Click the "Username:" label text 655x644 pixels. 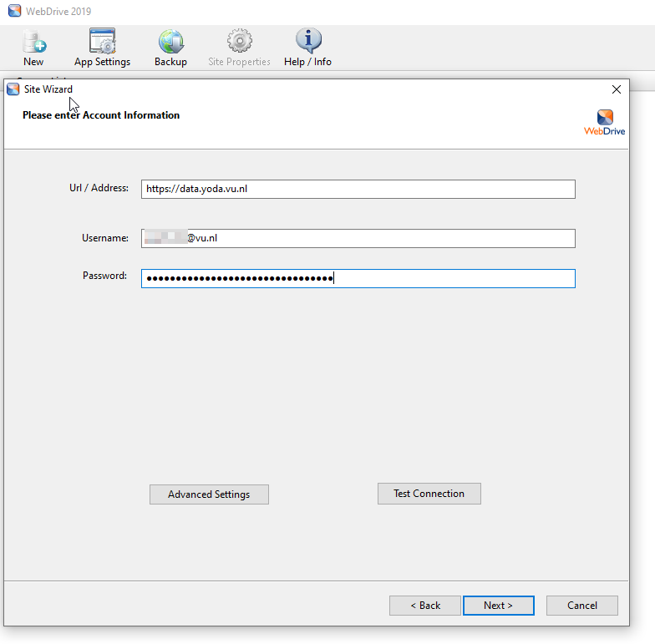[104, 238]
